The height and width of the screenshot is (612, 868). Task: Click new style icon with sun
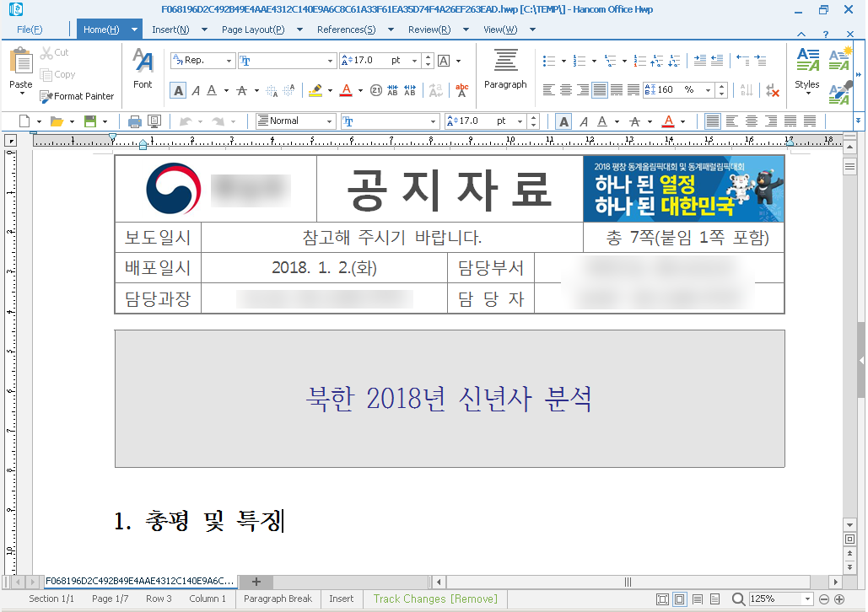click(x=840, y=59)
